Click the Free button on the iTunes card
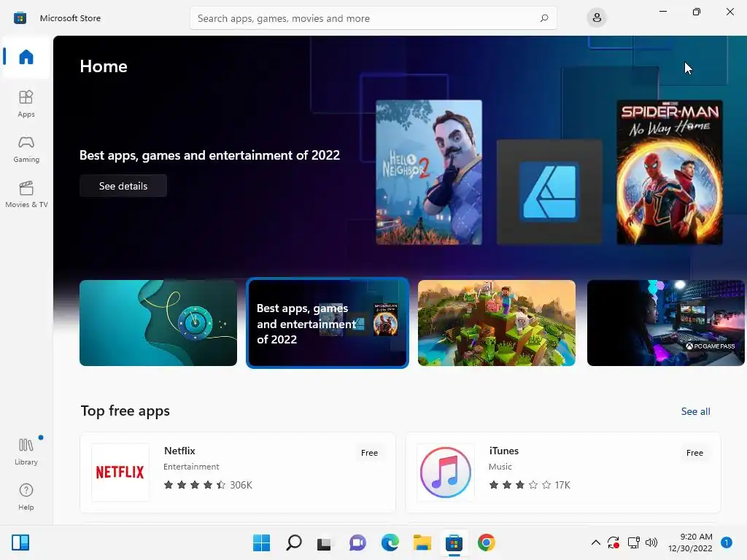This screenshot has height=560, width=747. pos(694,453)
